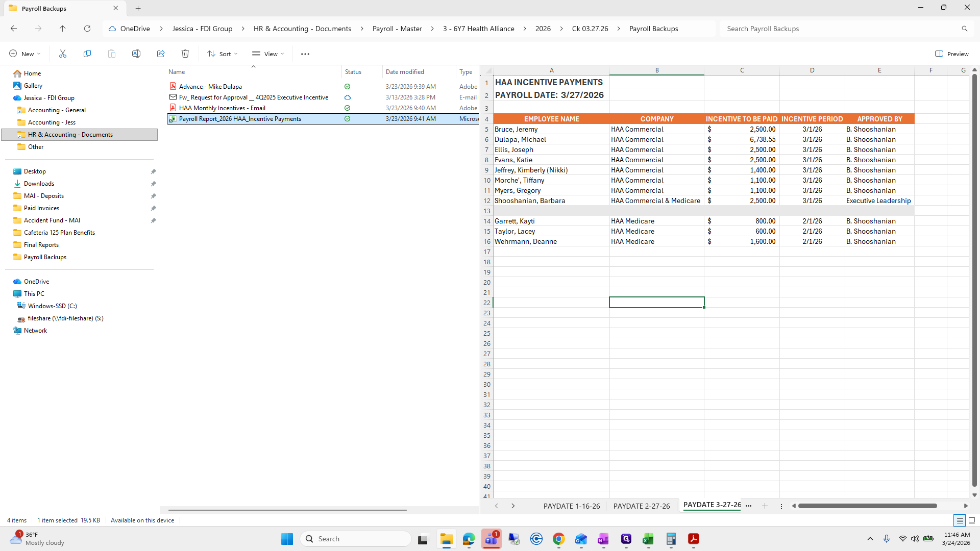Navigate to Payroll - Master via breadcrumb
The height and width of the screenshot is (551, 980).
pos(397,29)
